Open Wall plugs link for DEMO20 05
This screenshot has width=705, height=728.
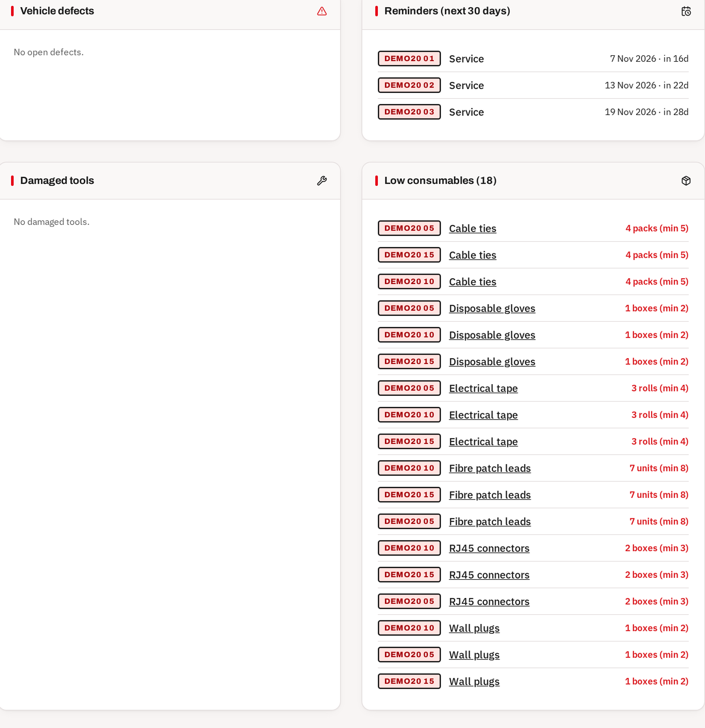click(474, 655)
